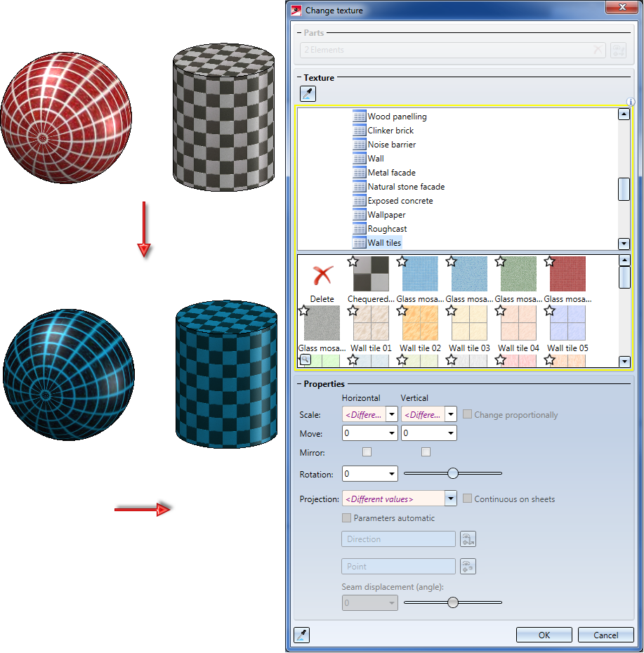
Task: Select Wallpaper category
Action: pos(386,215)
